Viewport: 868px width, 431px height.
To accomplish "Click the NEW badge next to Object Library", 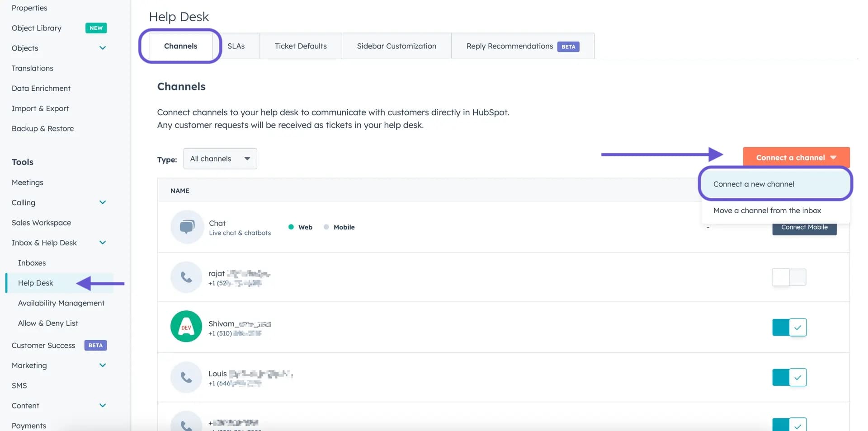I will click(x=96, y=28).
